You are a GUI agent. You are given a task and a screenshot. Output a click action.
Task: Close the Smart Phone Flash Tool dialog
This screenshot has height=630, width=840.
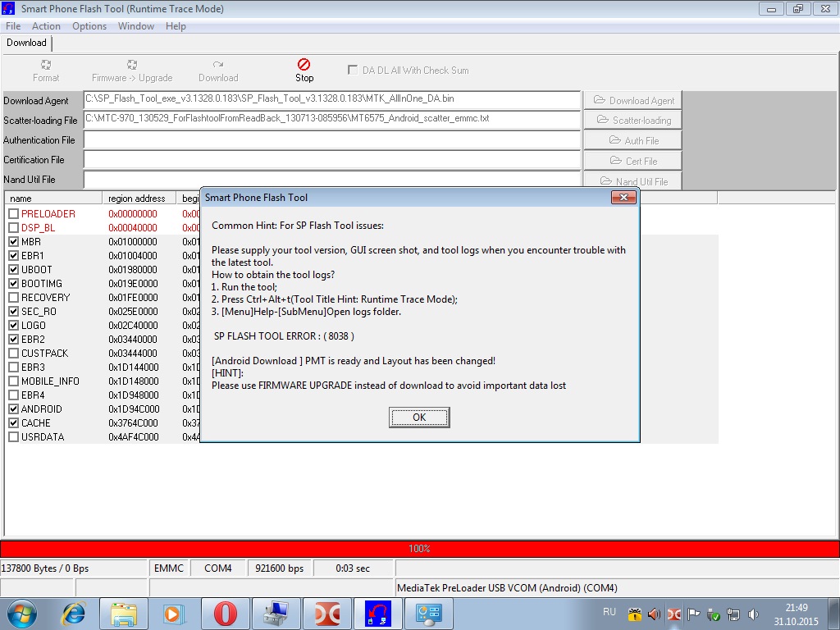[x=623, y=198]
